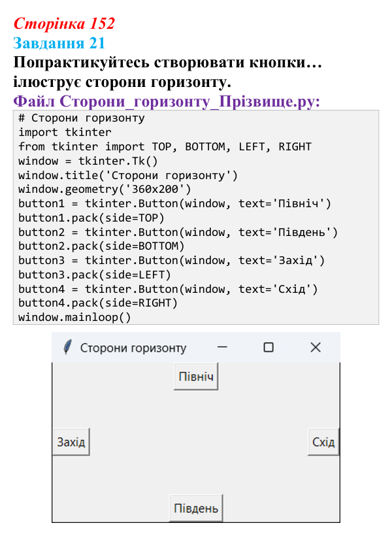Select the Схід button
The height and width of the screenshot is (536, 392).
(x=323, y=442)
